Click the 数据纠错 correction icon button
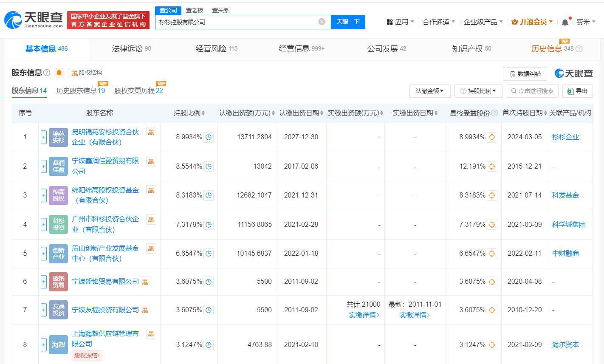 [525, 73]
